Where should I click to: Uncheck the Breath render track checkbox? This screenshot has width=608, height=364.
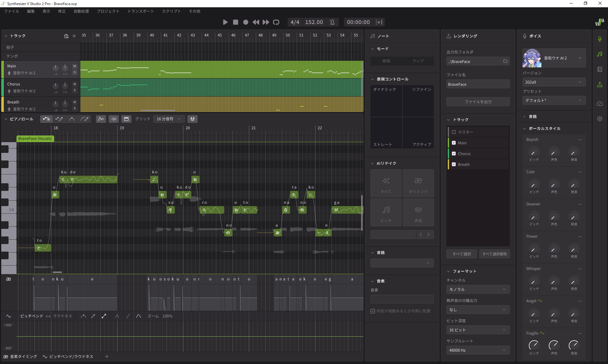click(x=454, y=164)
